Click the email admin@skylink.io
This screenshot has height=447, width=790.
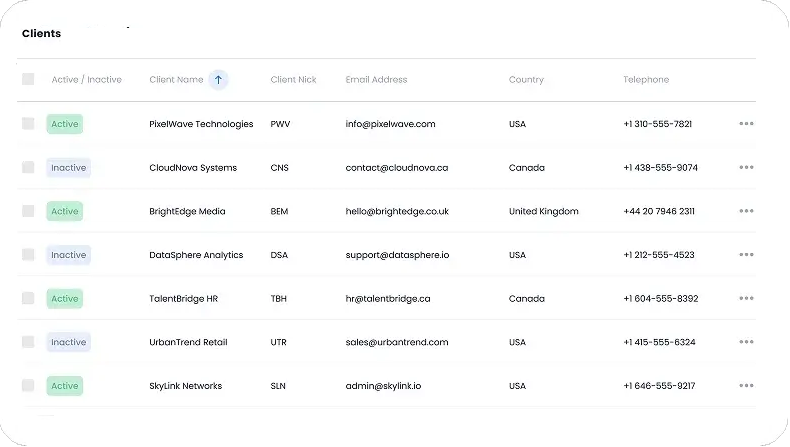pos(383,386)
